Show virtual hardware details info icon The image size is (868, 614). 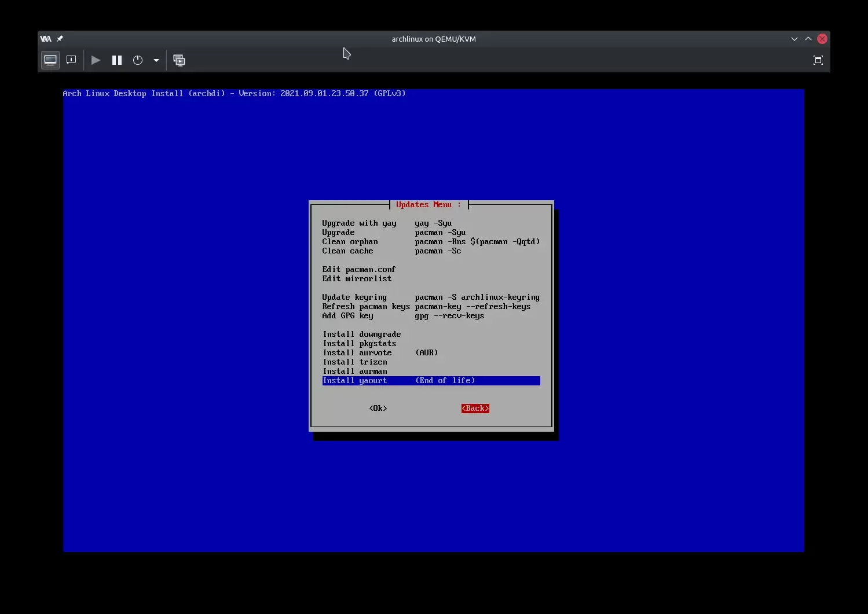point(71,60)
